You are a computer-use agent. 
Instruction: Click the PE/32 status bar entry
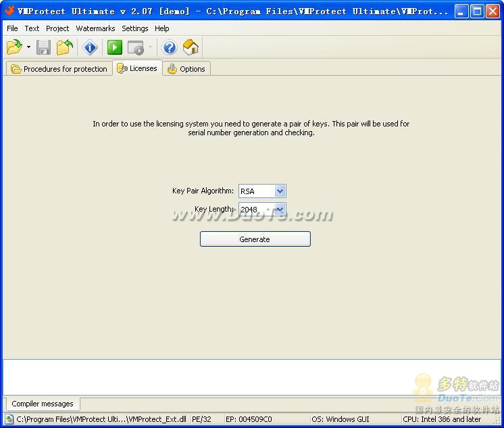pos(201,419)
